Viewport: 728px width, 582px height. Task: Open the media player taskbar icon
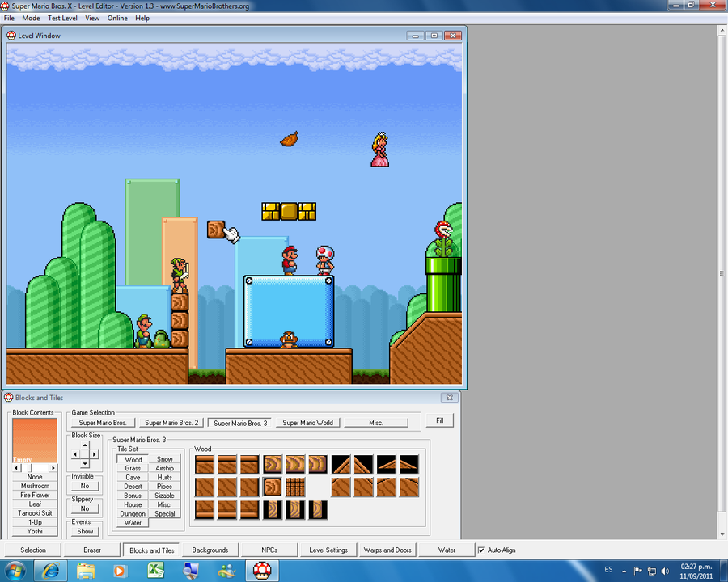(x=120, y=571)
